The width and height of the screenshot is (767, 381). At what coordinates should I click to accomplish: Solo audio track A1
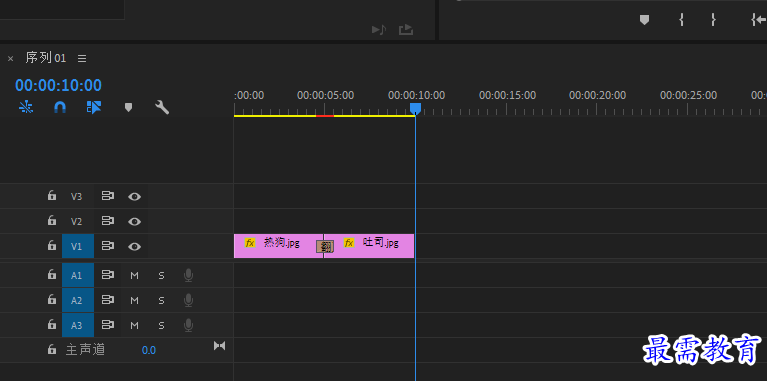click(161, 276)
